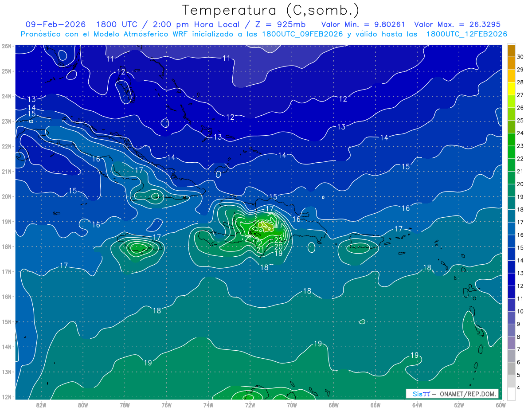The width and height of the screenshot is (532, 411).
Task: Click the latitude axis label "16N"
Action: click(x=6, y=297)
